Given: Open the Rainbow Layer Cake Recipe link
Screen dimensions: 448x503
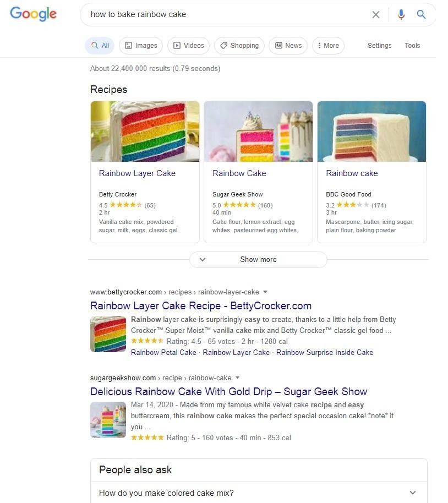Looking at the screenshot, I should tap(200, 305).
